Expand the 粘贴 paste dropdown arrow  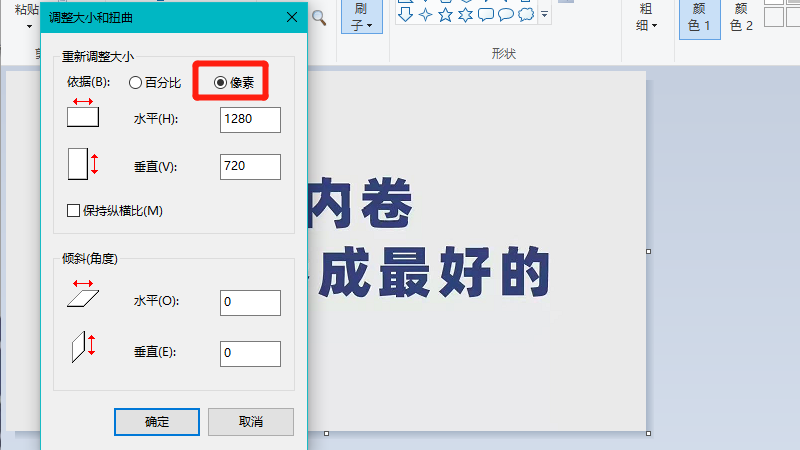(x=28, y=25)
